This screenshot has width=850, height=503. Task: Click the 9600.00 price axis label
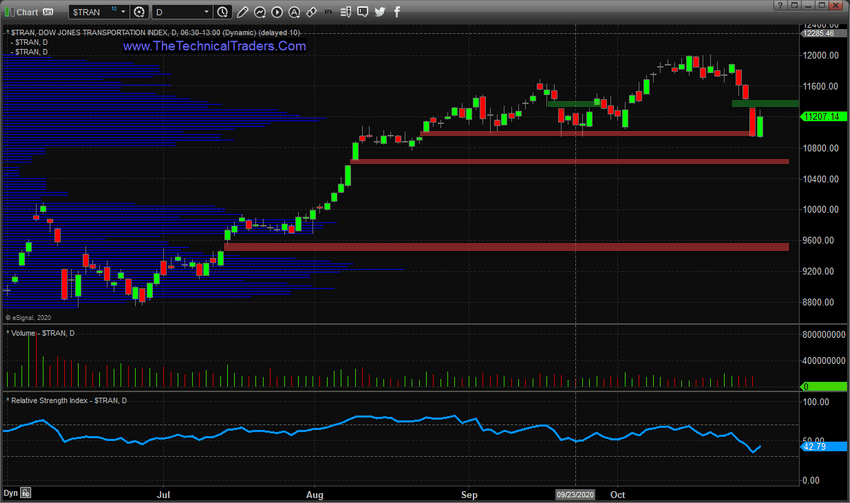point(819,240)
